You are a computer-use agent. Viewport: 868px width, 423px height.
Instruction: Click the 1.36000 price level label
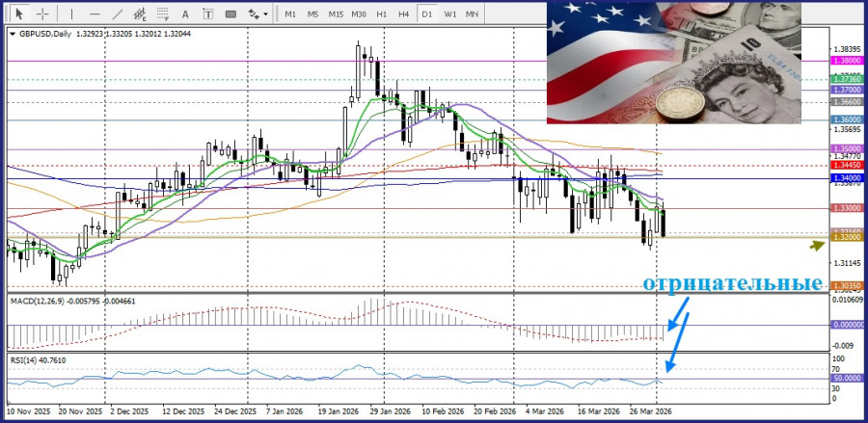click(x=847, y=119)
